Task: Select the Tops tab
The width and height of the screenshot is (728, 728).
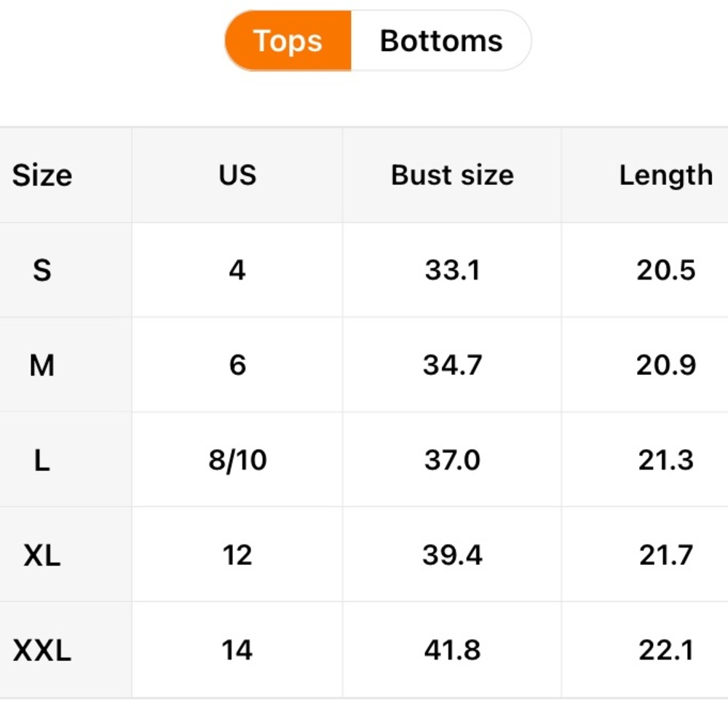Action: 288,41
